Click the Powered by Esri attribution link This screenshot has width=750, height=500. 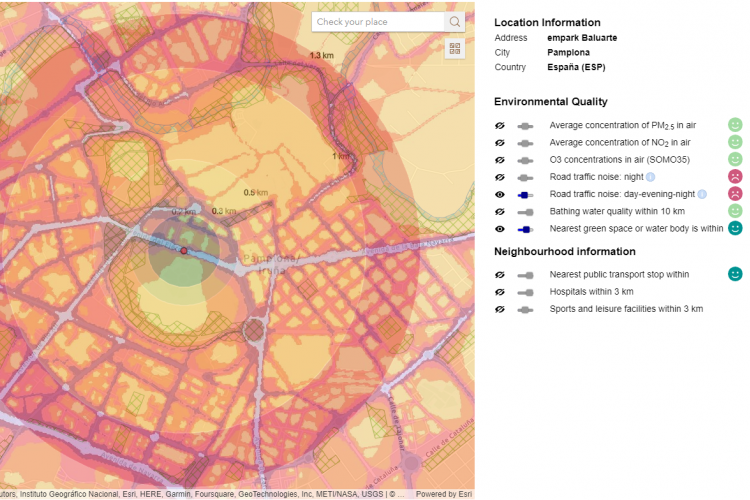(x=443, y=494)
